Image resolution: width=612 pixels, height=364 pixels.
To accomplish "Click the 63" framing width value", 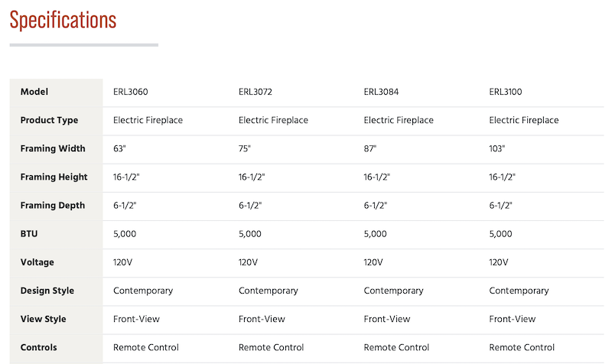I will 119,148.
